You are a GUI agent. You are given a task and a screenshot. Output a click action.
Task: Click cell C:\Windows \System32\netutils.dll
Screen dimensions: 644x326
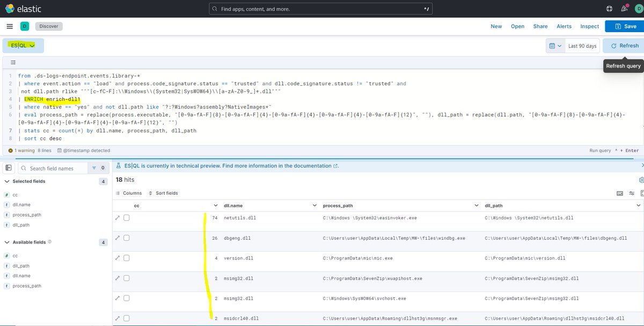(529, 218)
